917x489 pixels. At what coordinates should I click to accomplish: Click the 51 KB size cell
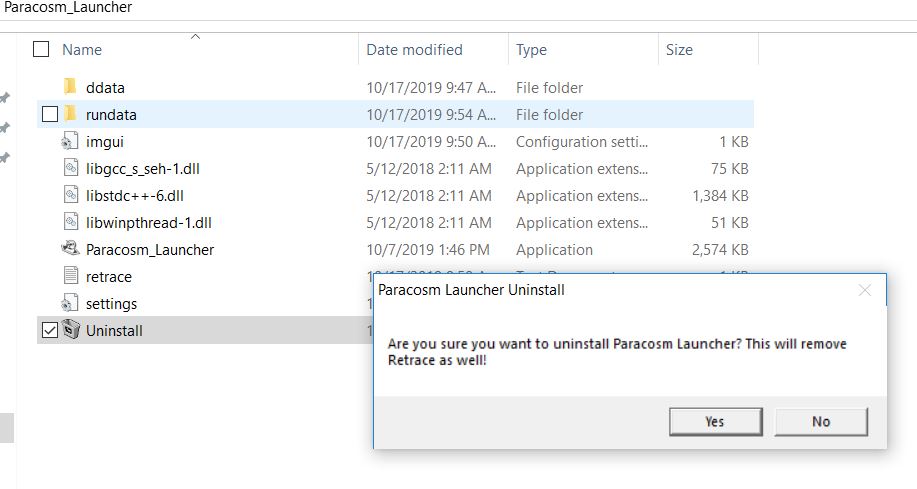[x=730, y=223]
